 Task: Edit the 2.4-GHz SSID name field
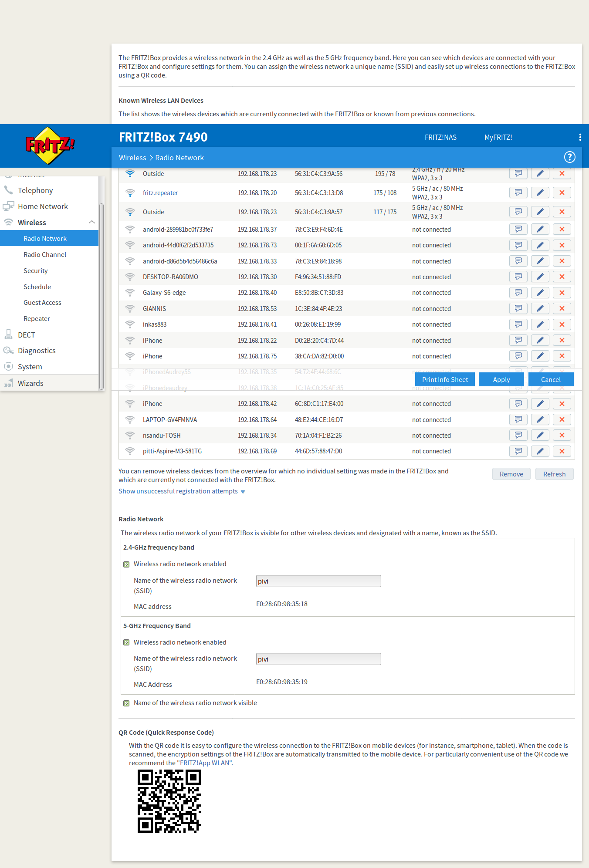click(x=318, y=581)
